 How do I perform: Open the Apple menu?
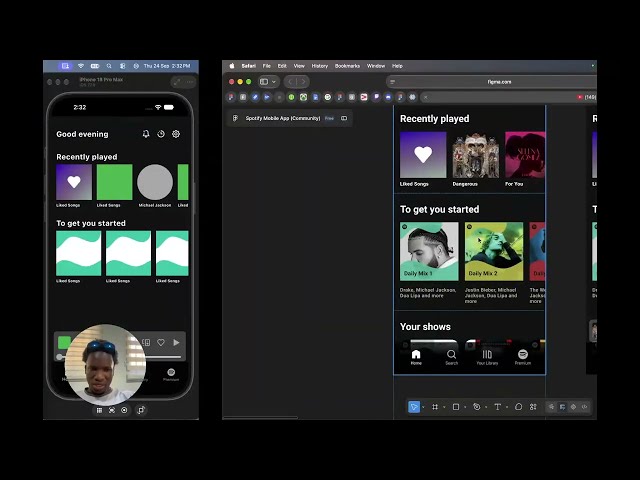pos(232,66)
